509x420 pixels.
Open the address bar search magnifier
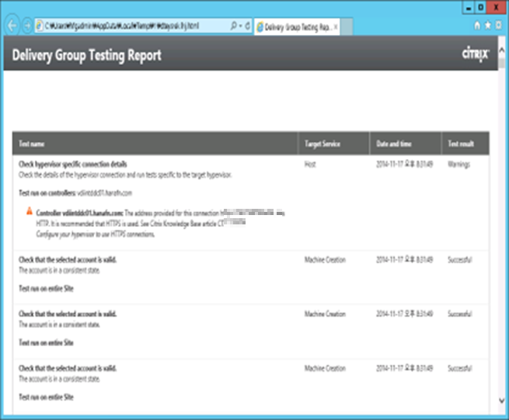point(233,26)
